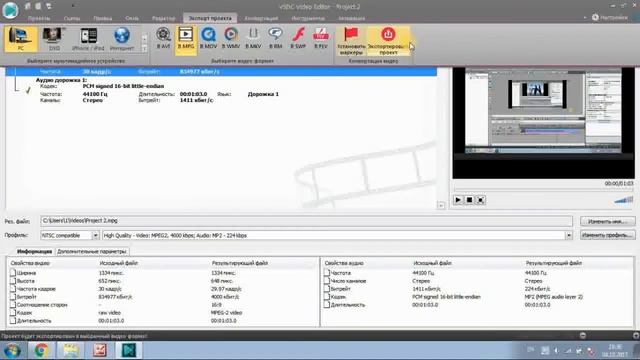Open the Настройки settings gear
Image resolution: width=640 pixels, height=360 pixels.
[x=610, y=18]
